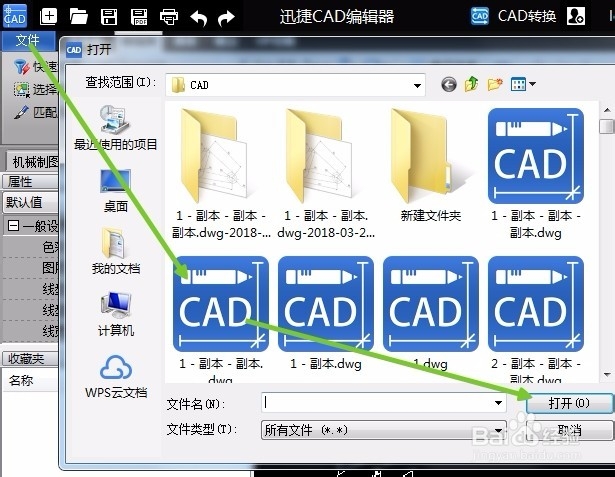Select file 2 - 副本 - 副本 - 副本.dwg
The height and width of the screenshot is (477, 615).
tap(536, 319)
